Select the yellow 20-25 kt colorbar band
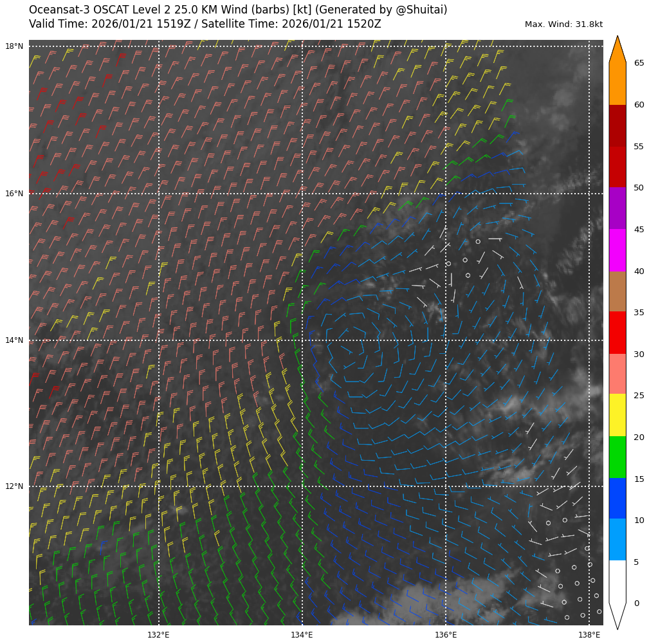Screen dimensions: 649x644 click(617, 416)
